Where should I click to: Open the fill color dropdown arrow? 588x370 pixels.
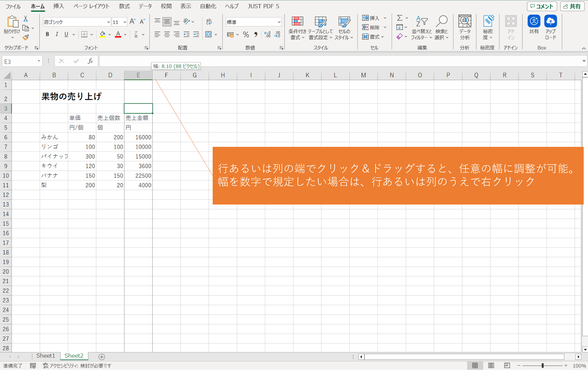point(110,35)
